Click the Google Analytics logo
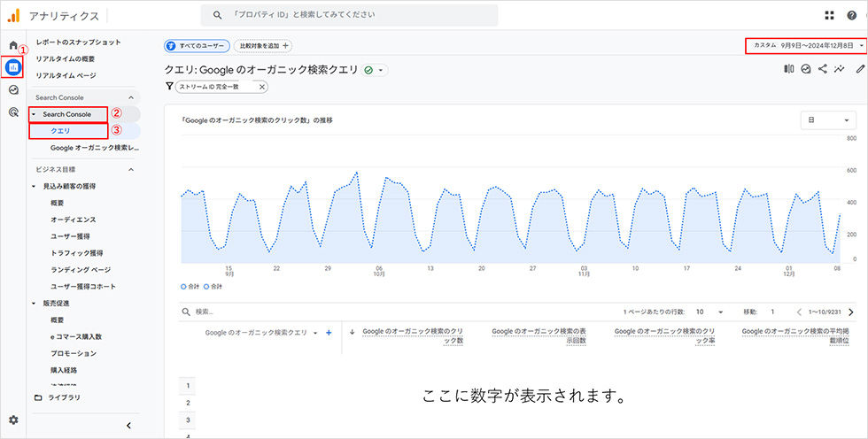The height and width of the screenshot is (439, 868). [x=13, y=15]
